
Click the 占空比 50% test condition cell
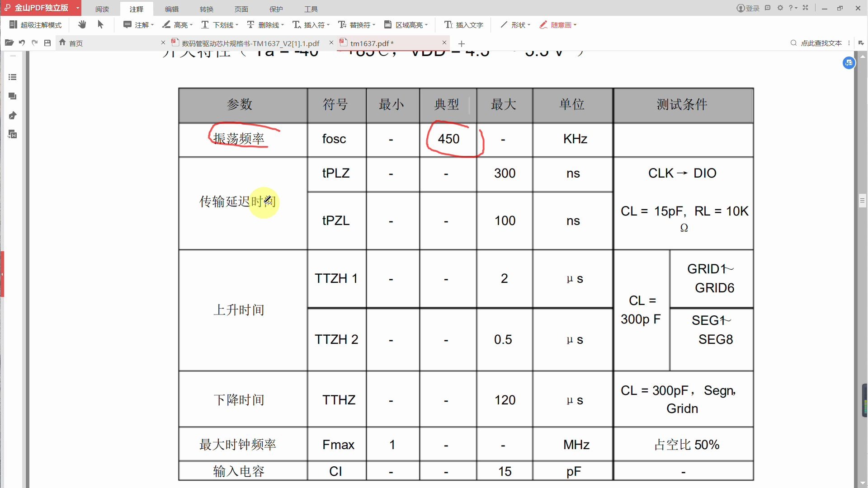pyautogui.click(x=684, y=445)
